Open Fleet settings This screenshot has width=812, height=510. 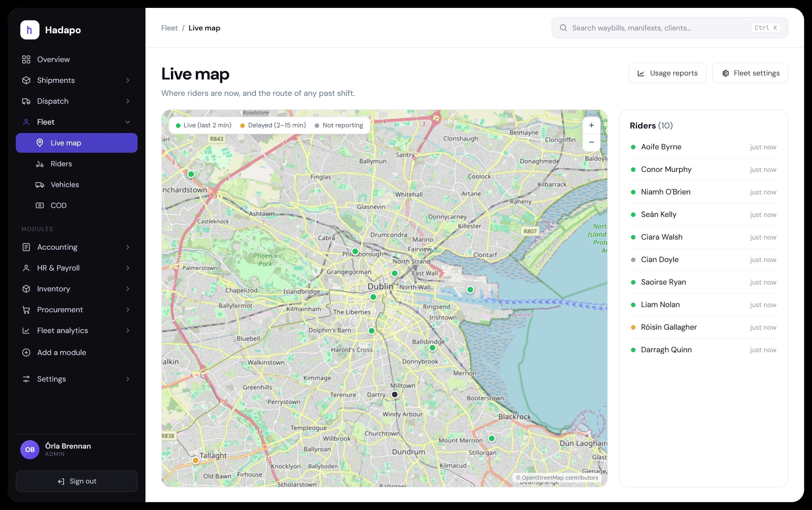click(x=750, y=73)
